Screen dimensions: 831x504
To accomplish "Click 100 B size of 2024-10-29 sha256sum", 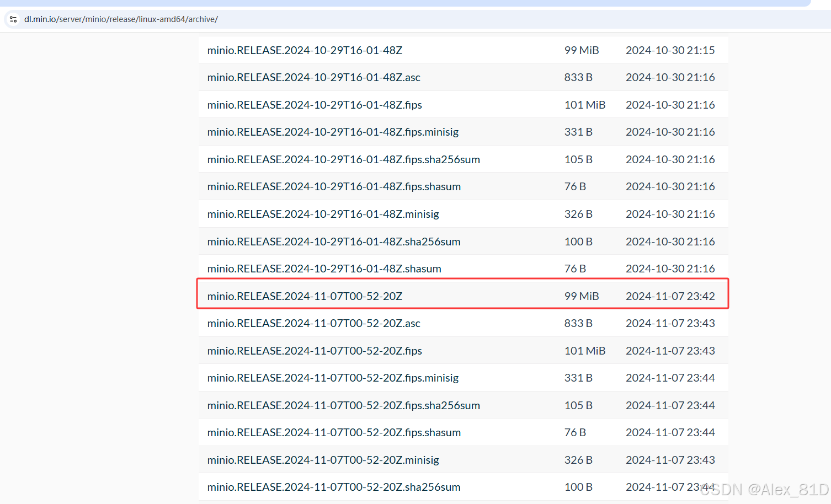I will pos(578,242).
